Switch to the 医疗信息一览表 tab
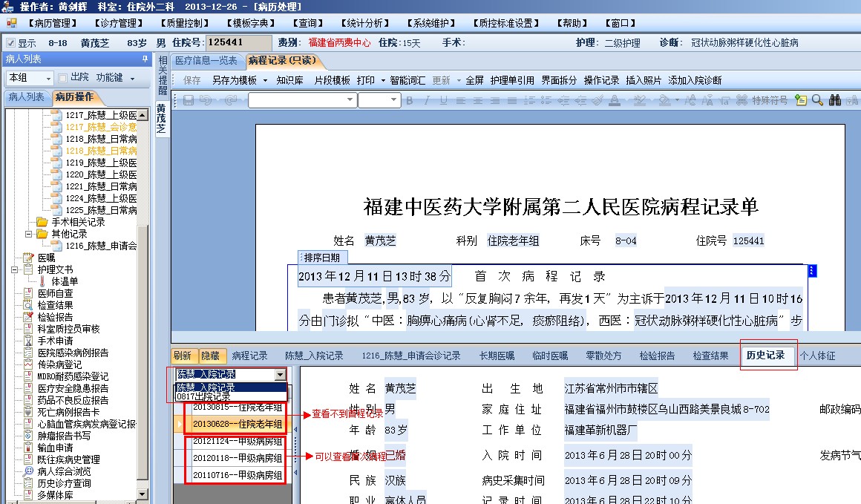Screen dimensions: 861x504 206,60
